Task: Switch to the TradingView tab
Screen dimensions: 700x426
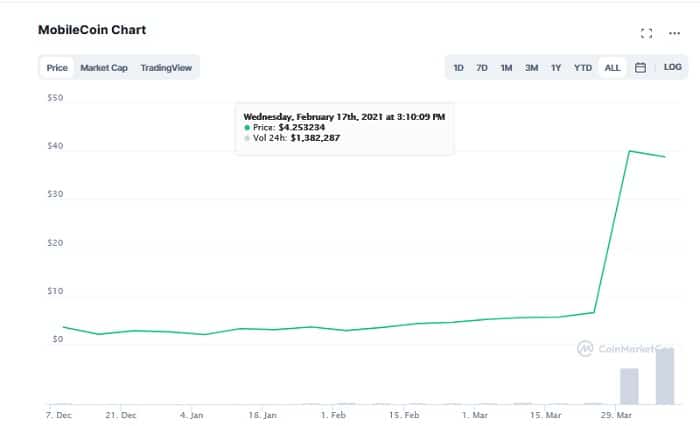Action: coord(166,68)
